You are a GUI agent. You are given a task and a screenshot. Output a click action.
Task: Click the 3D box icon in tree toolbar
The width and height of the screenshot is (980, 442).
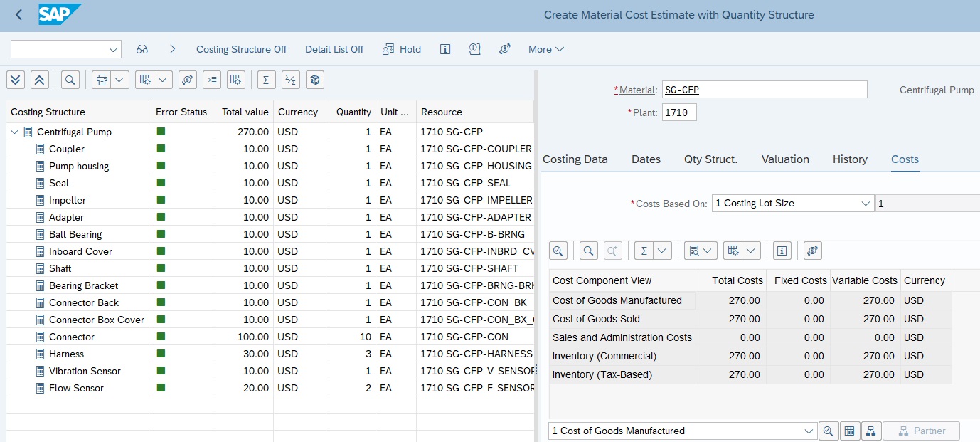click(x=315, y=80)
